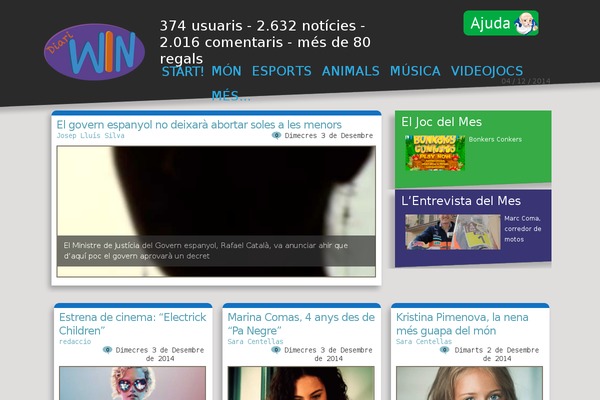This screenshot has width=600, height=400.
Task: Expand the MÉS... menu
Action: 231,96
